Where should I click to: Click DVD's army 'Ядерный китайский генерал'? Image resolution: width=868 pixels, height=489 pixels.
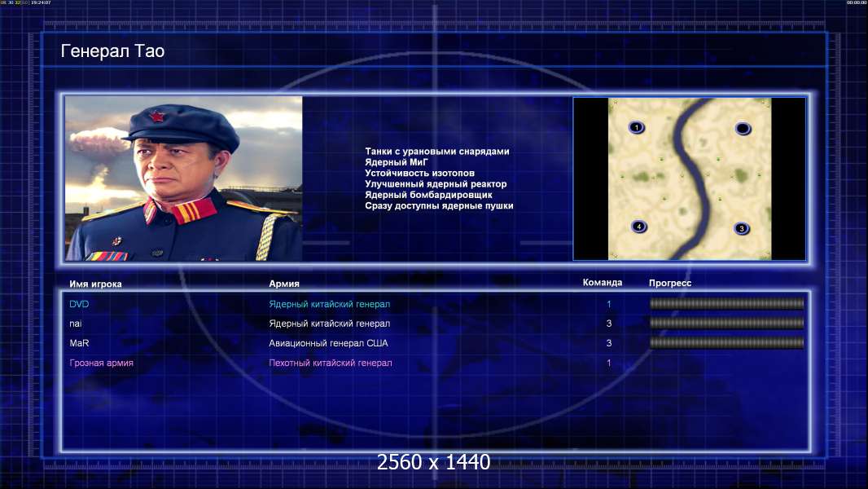[x=330, y=304]
